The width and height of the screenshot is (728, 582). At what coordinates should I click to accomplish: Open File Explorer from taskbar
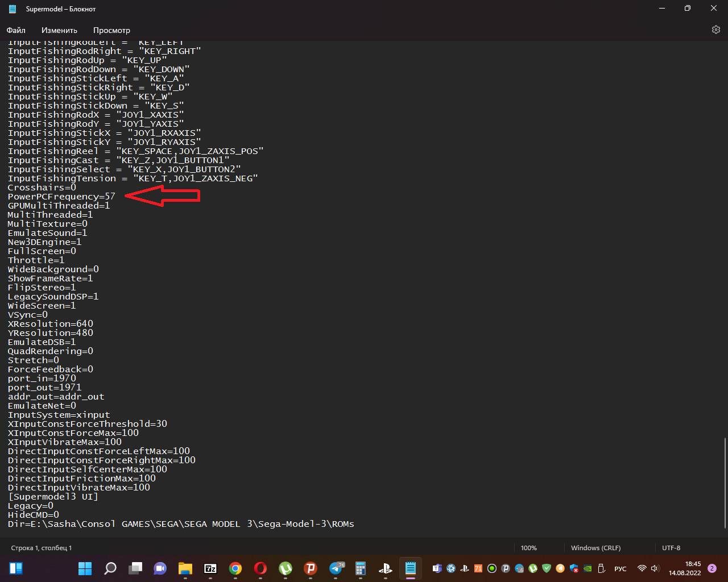185,568
